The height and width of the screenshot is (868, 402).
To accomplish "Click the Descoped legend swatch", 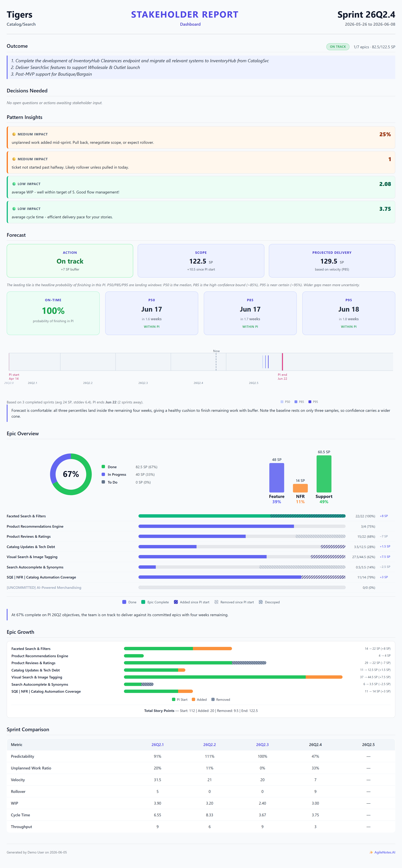I will pyautogui.click(x=260, y=602).
